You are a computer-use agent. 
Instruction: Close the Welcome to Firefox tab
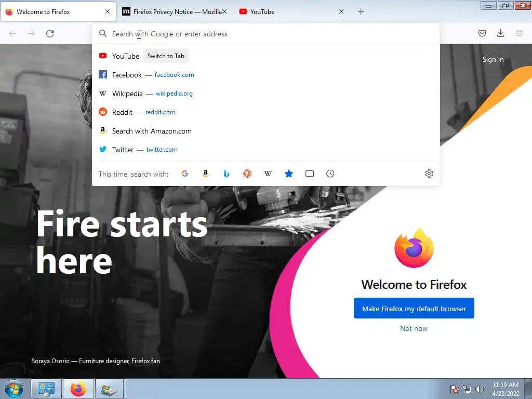(108, 11)
